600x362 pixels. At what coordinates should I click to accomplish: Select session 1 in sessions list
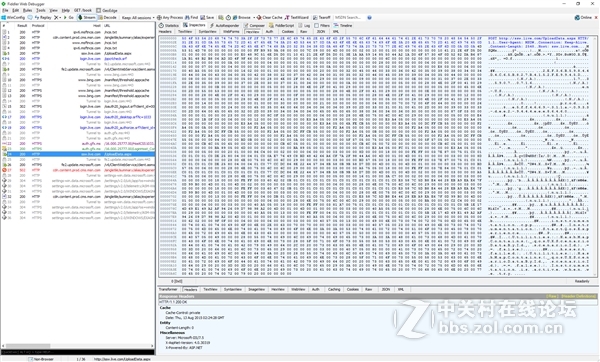(x=78, y=32)
